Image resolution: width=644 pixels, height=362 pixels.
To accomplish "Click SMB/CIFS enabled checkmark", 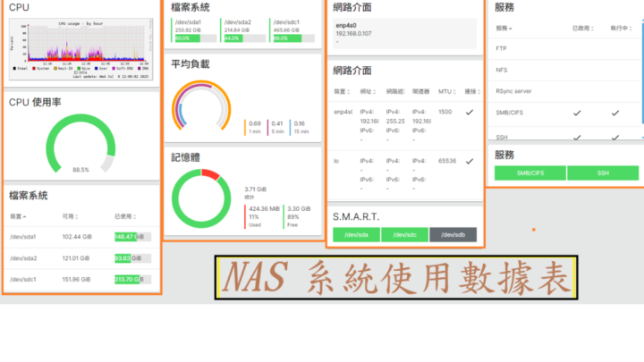I will click(577, 113).
